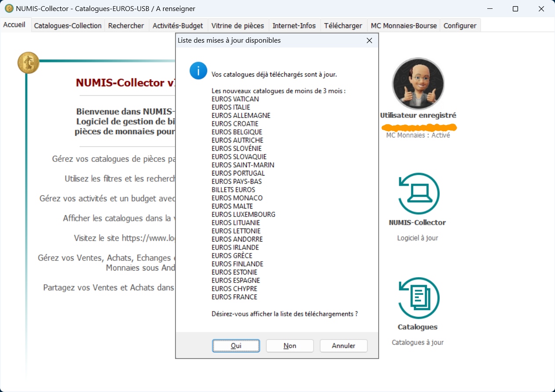Viewport: 555px width, 392px height.
Task: Click the EUROS SAINT-MARIN line
Action: (243, 165)
